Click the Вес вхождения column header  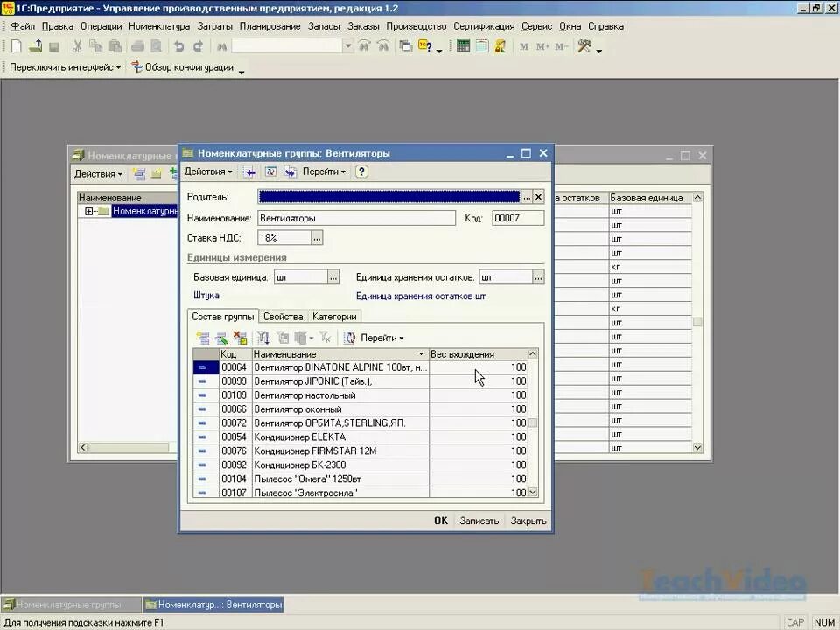click(479, 354)
